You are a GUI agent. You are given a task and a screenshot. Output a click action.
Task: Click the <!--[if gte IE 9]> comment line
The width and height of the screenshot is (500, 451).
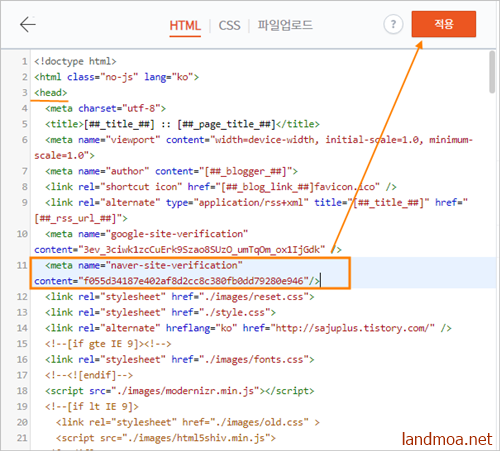tap(108, 344)
